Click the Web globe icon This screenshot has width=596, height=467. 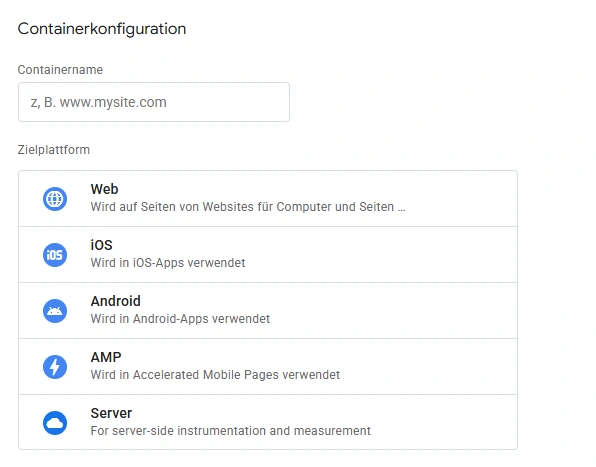[x=55, y=199]
